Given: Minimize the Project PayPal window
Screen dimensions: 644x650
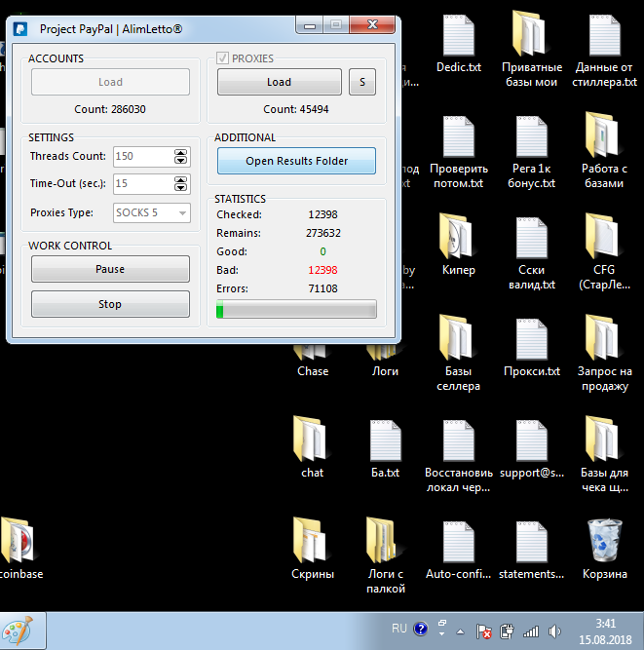Looking at the screenshot, I should pos(309,25).
